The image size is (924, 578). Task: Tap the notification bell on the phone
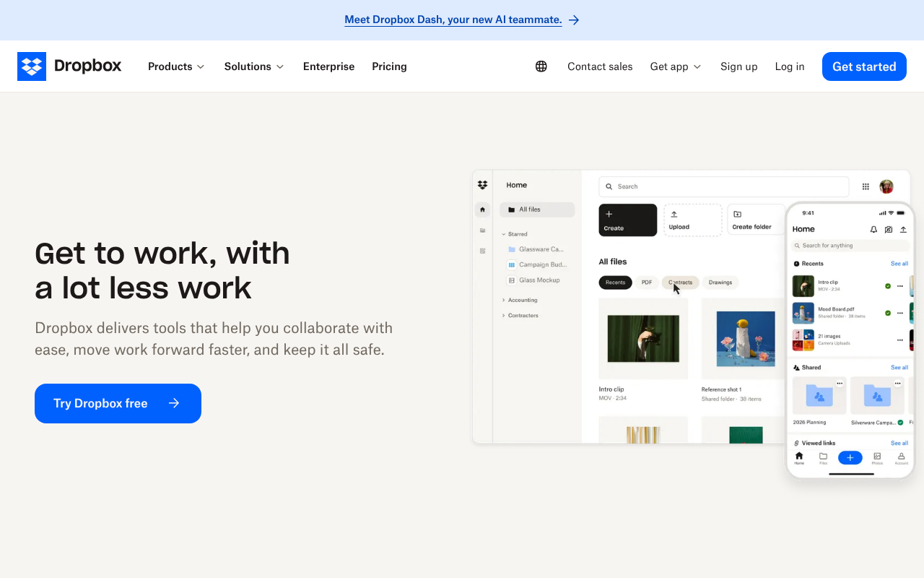pyautogui.click(x=873, y=229)
